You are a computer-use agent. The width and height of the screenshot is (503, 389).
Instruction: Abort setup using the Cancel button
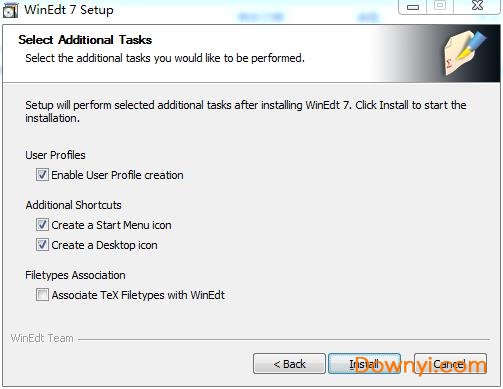point(450,364)
